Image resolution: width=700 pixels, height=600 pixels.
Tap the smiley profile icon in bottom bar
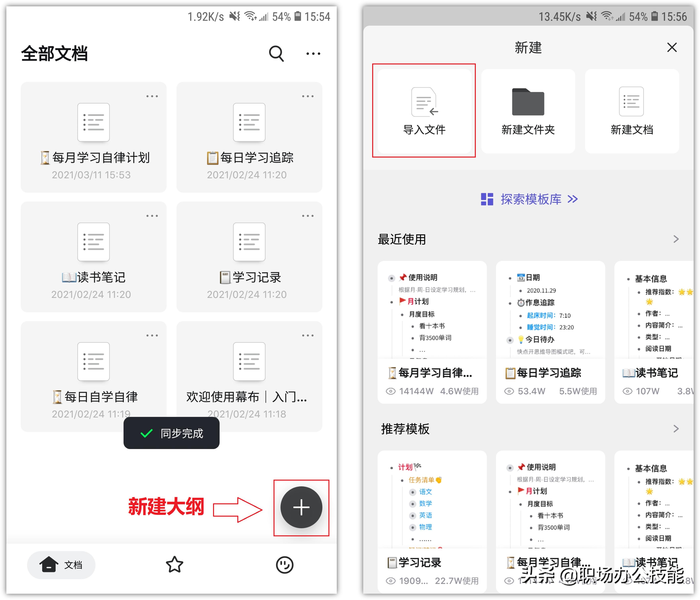285,565
